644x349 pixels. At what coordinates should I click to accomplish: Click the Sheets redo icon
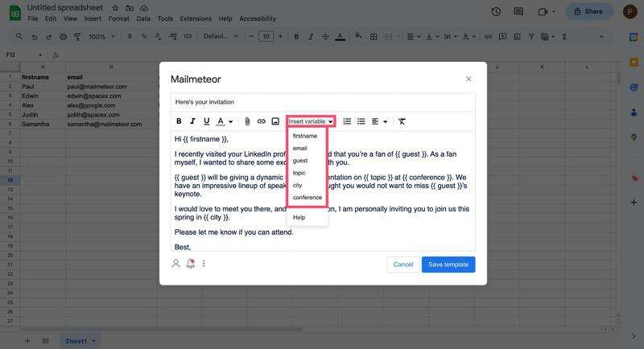[48, 36]
